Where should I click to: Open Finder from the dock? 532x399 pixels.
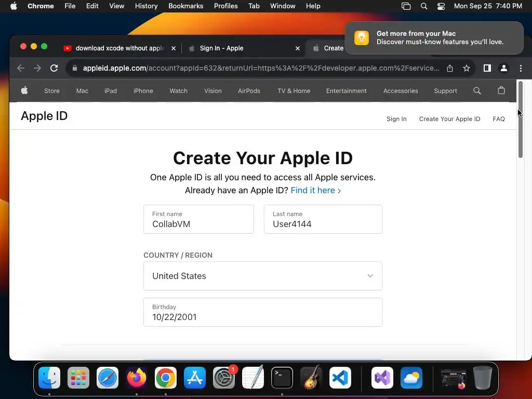49,378
